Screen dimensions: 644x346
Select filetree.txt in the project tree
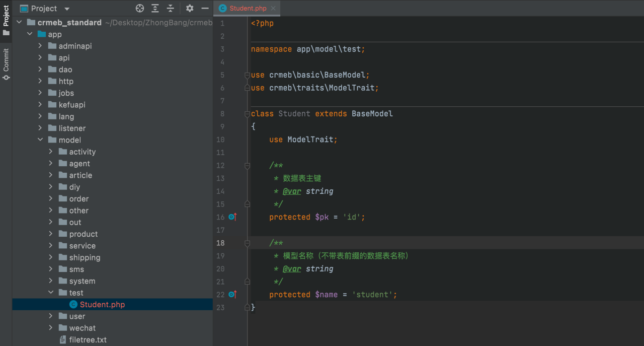point(88,340)
